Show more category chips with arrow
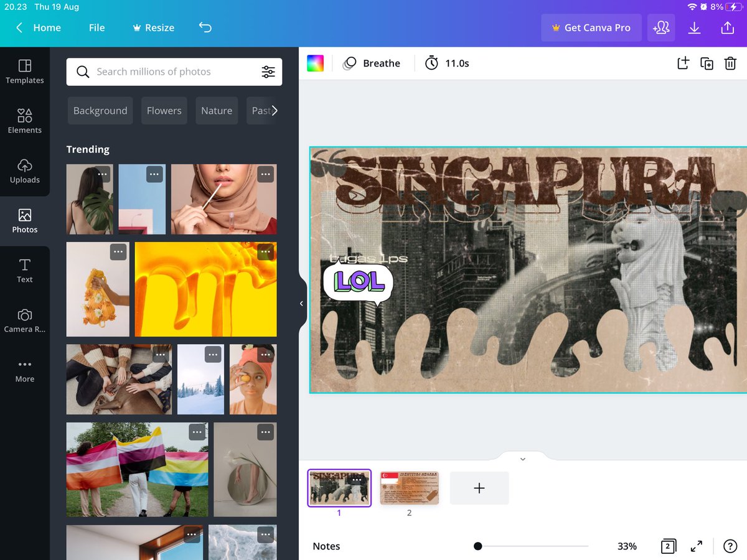747x560 pixels. click(275, 111)
